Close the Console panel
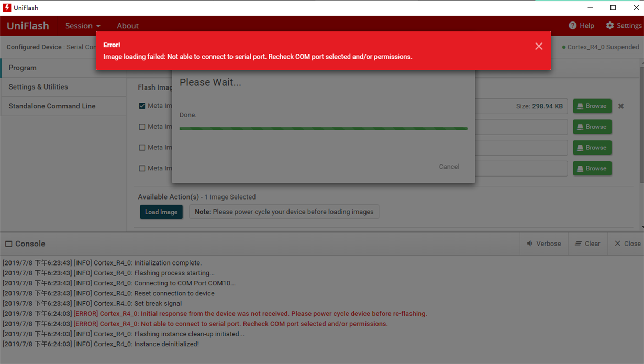This screenshot has height=364, width=644. [627, 244]
